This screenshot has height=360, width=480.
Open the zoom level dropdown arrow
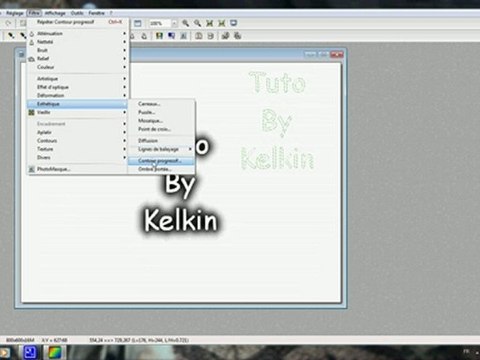point(174,23)
